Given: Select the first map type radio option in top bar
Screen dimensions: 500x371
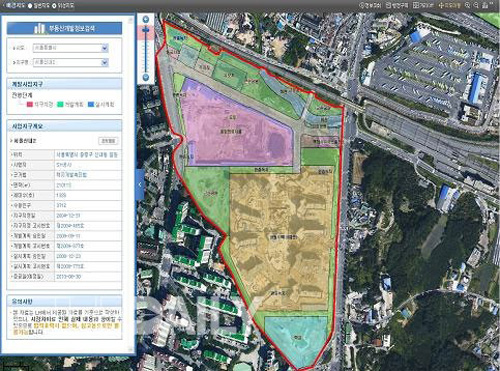Looking at the screenshot, I should click(14, 6).
